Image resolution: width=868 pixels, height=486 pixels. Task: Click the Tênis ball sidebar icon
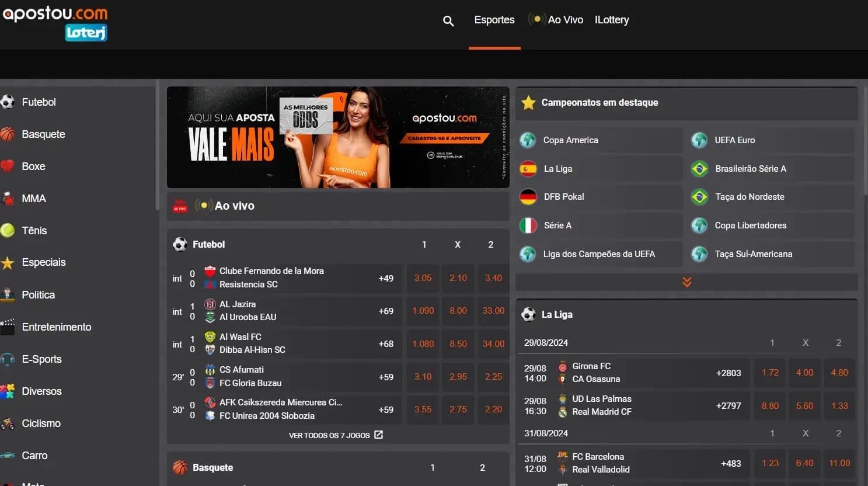tap(7, 230)
